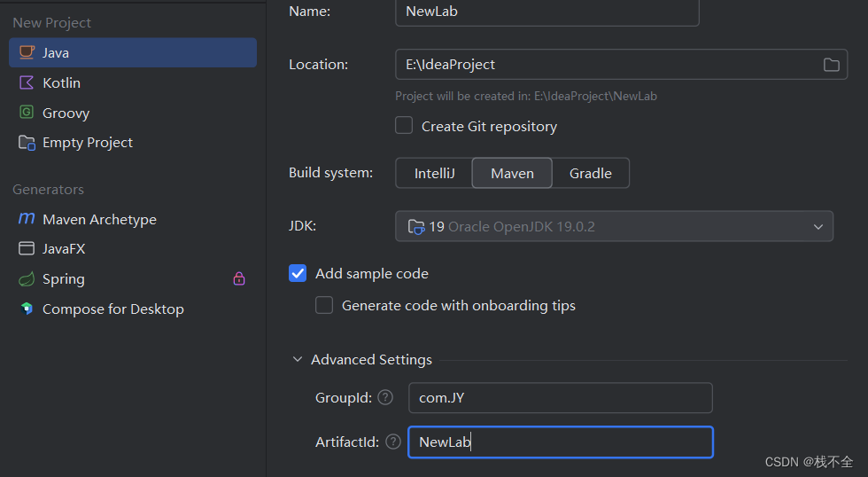Select Gradle build system
The height and width of the screenshot is (477, 868).
tap(590, 173)
